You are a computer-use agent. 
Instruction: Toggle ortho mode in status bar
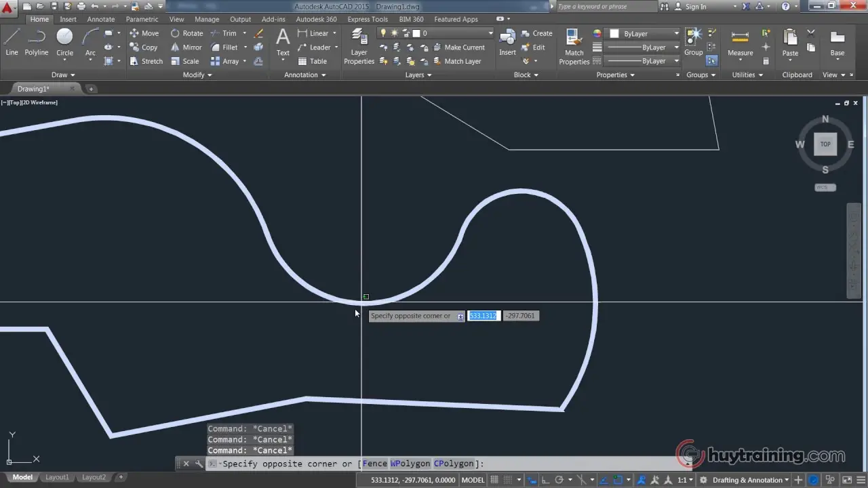545,480
